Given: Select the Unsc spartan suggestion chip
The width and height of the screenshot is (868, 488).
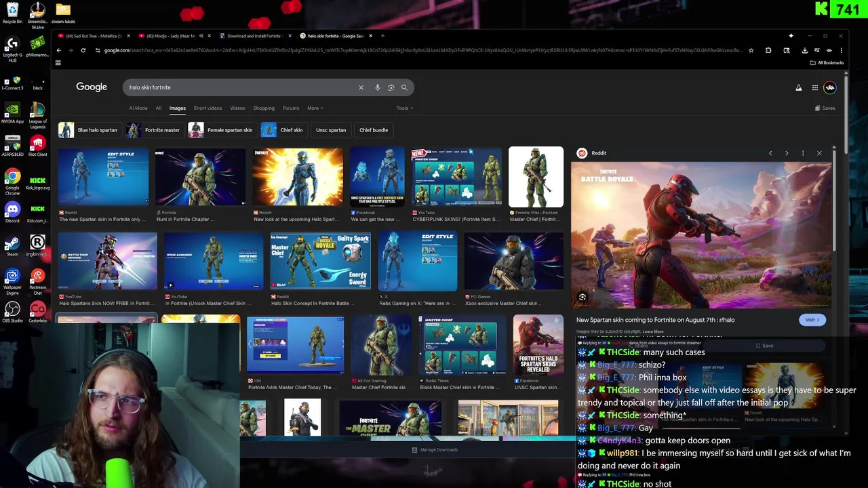Looking at the screenshot, I should pos(331,130).
